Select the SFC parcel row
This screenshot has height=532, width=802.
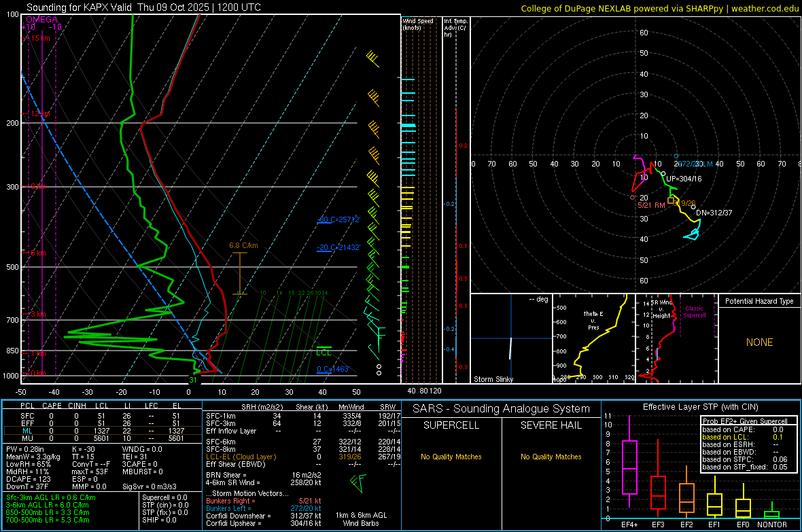coord(103,416)
